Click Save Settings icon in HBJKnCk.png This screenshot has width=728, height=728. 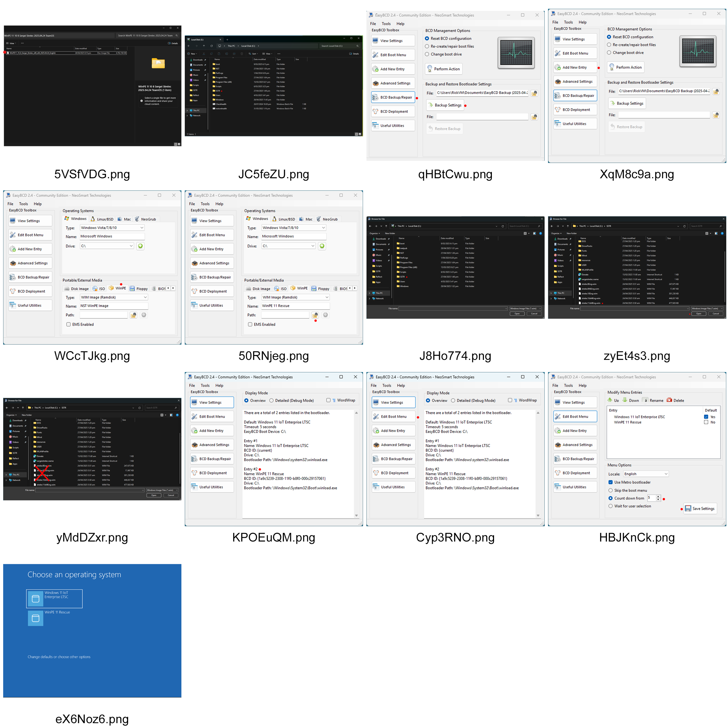click(688, 508)
